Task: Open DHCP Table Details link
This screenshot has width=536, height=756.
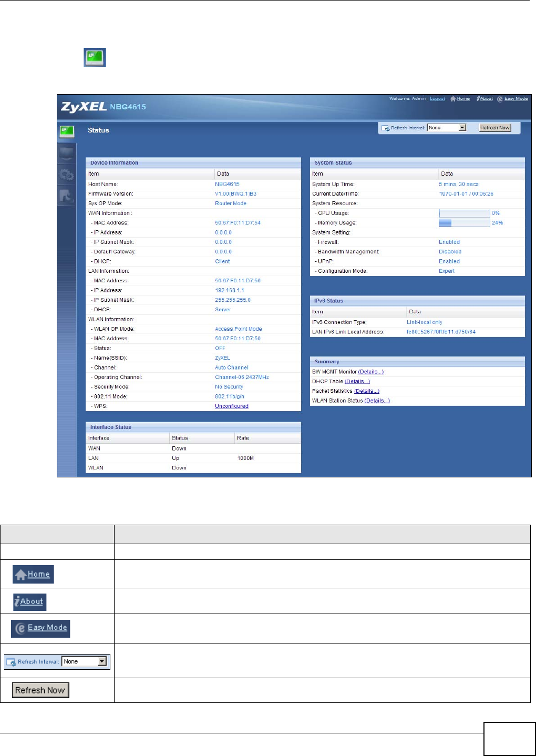Action: (357, 381)
